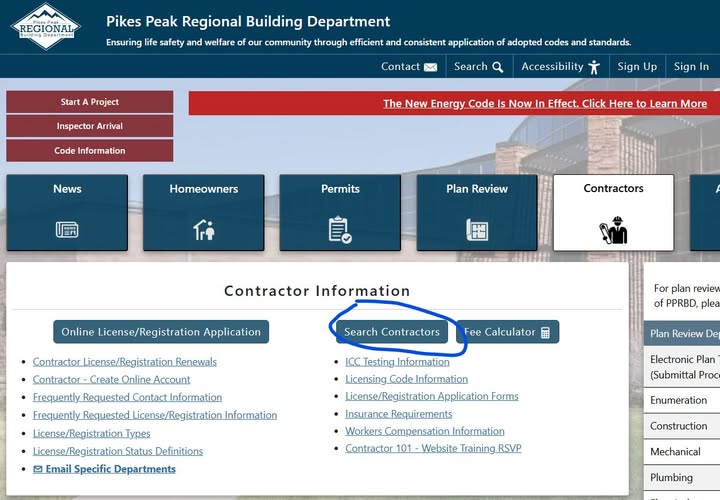
Task: Click the Search magnifying glass icon
Action: pos(498,67)
